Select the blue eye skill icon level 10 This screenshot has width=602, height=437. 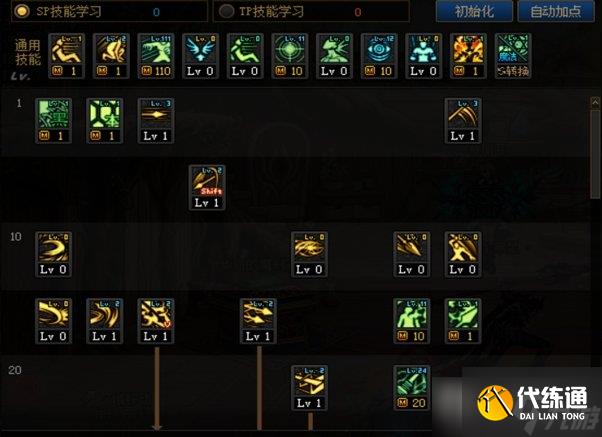pyautogui.click(x=379, y=56)
